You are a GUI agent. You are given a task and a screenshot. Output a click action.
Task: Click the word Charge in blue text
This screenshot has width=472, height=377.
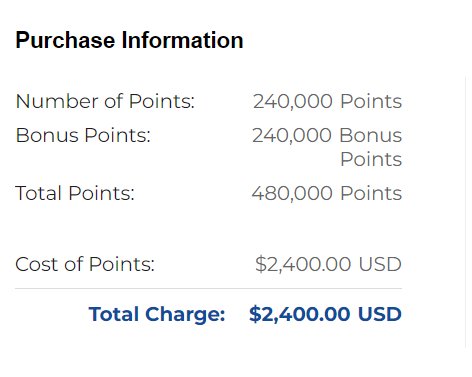click(185, 314)
